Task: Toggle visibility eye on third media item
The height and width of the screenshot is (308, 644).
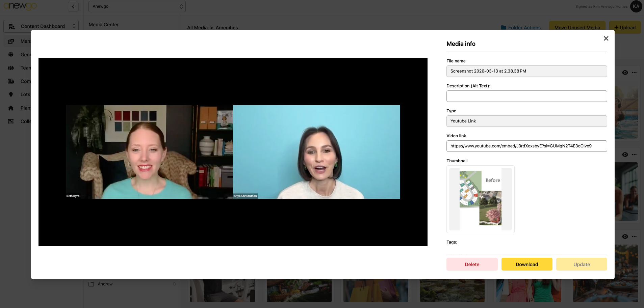Action: pos(625,236)
